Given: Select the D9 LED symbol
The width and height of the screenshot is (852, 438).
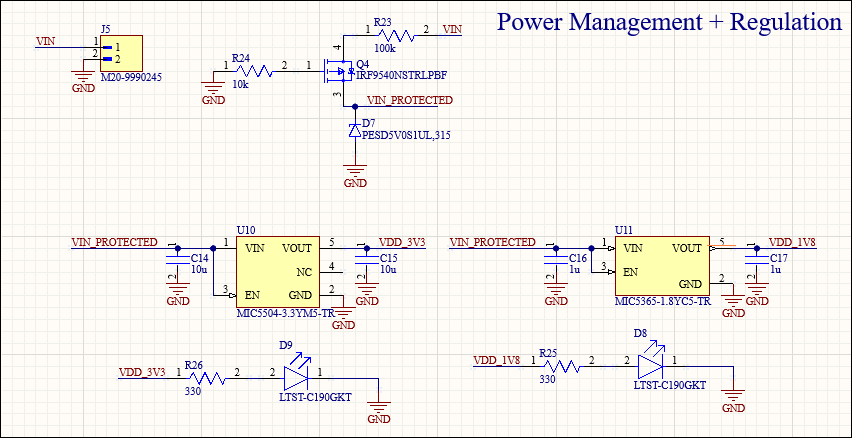Looking at the screenshot, I should 297,371.
